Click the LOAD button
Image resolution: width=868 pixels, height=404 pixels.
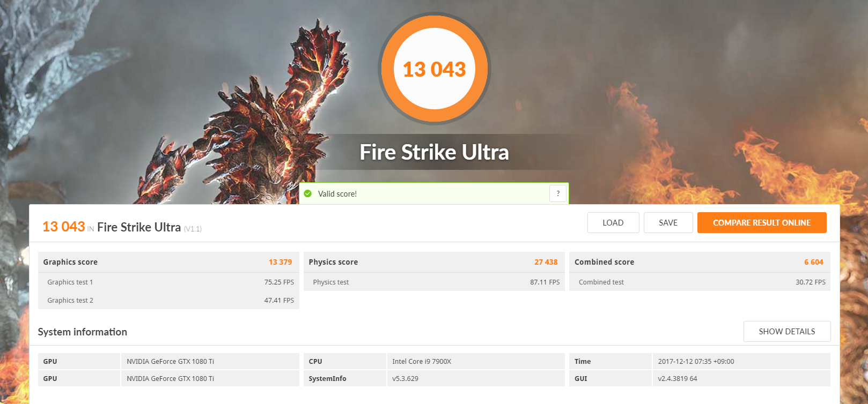click(x=613, y=223)
